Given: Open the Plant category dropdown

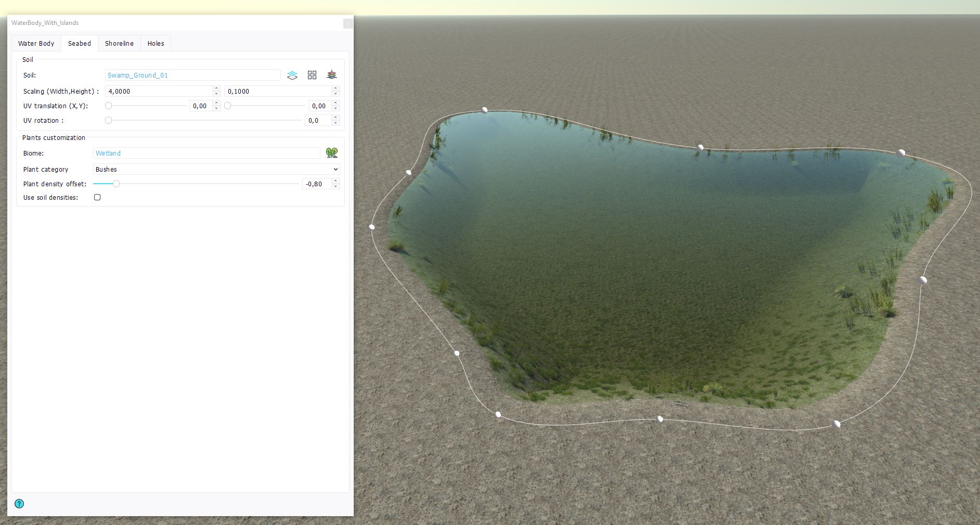Looking at the screenshot, I should pyautogui.click(x=216, y=170).
